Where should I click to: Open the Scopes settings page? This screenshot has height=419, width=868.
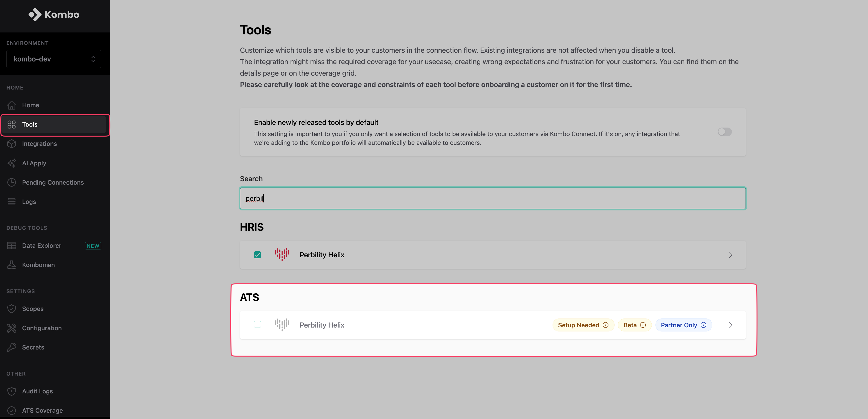(x=33, y=309)
